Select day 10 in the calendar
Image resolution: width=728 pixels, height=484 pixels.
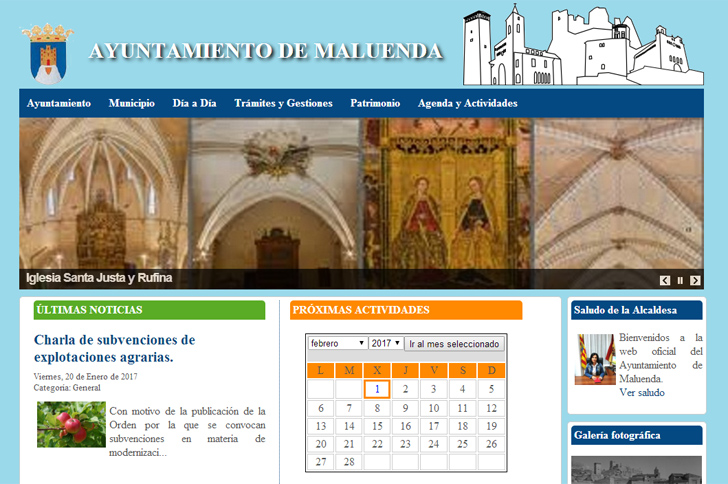pyautogui.click(x=434, y=408)
